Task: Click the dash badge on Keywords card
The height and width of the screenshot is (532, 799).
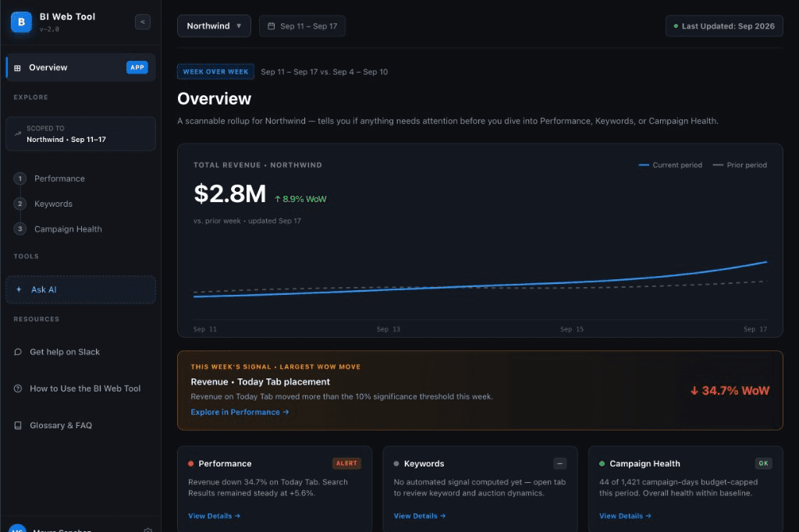Action: [x=559, y=463]
